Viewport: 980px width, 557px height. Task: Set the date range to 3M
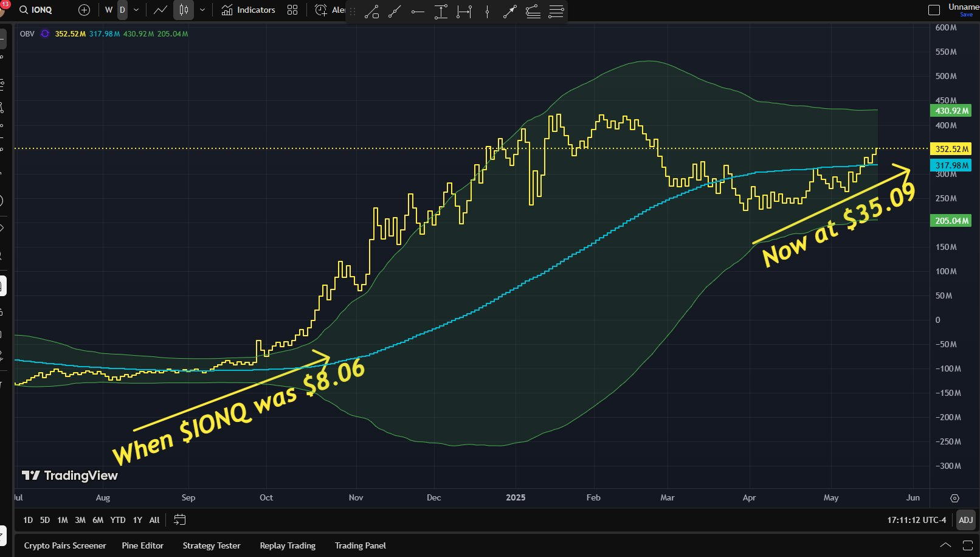pyautogui.click(x=80, y=520)
